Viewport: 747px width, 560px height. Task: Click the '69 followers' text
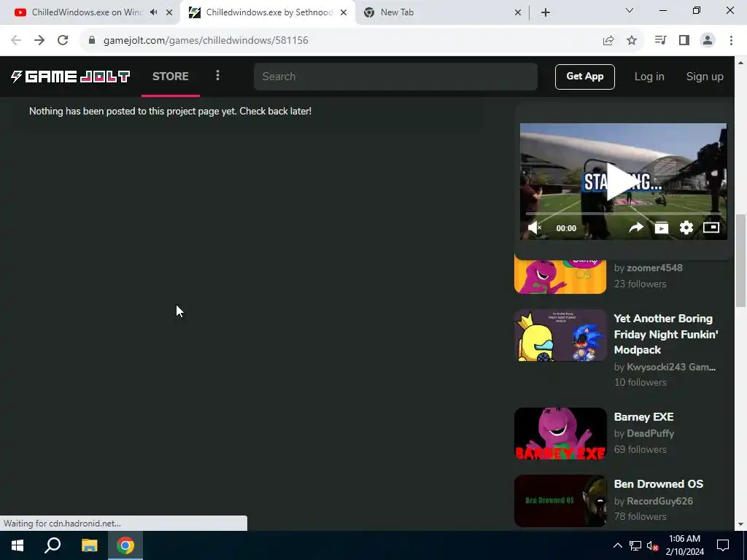click(x=640, y=449)
